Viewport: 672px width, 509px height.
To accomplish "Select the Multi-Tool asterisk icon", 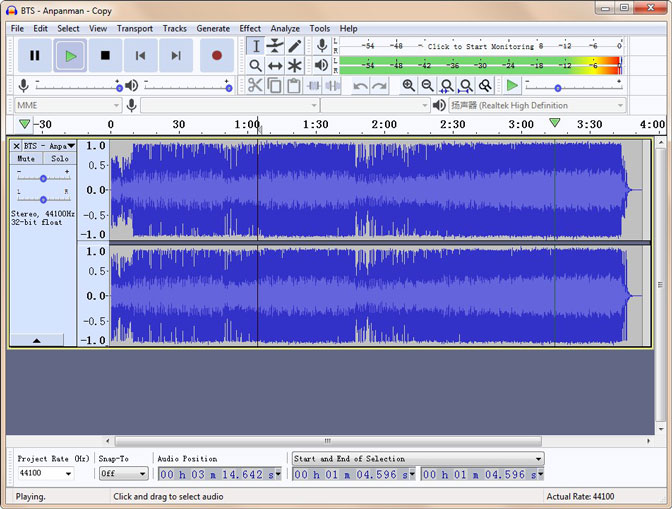I will (294, 66).
